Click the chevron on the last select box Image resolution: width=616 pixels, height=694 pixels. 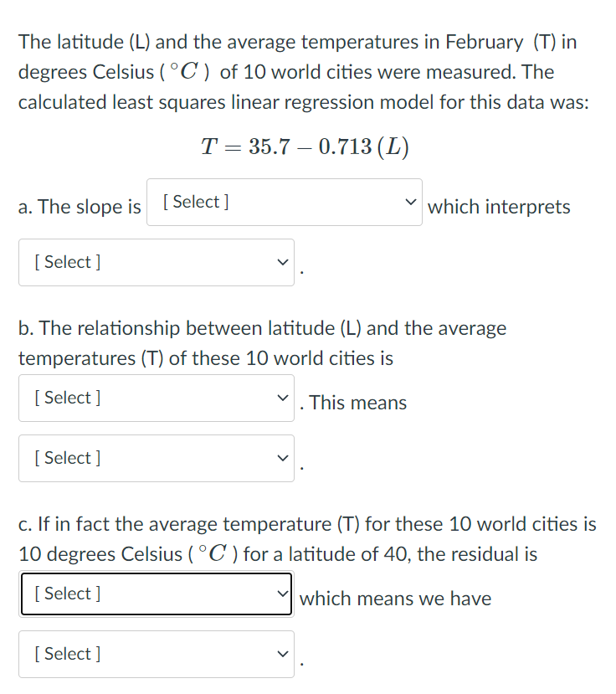(282, 654)
